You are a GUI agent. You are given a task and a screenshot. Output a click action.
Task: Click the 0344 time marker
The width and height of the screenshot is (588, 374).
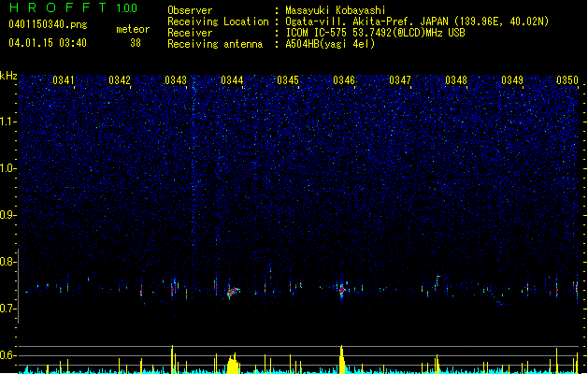click(x=232, y=80)
